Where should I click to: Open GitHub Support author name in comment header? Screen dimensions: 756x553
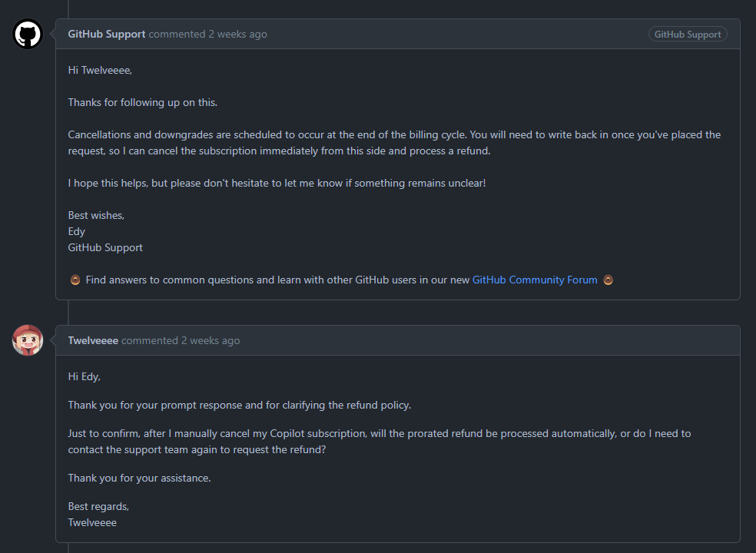pos(106,35)
